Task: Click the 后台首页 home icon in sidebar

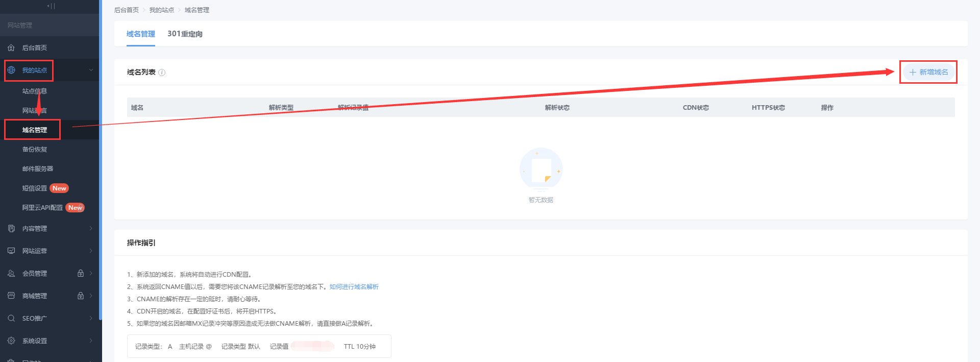Action: pos(11,47)
